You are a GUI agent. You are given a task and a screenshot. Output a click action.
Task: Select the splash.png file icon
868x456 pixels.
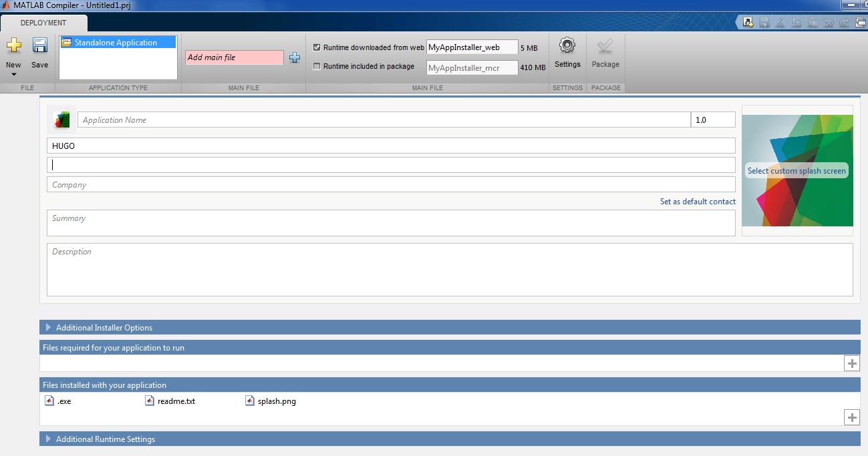point(250,401)
